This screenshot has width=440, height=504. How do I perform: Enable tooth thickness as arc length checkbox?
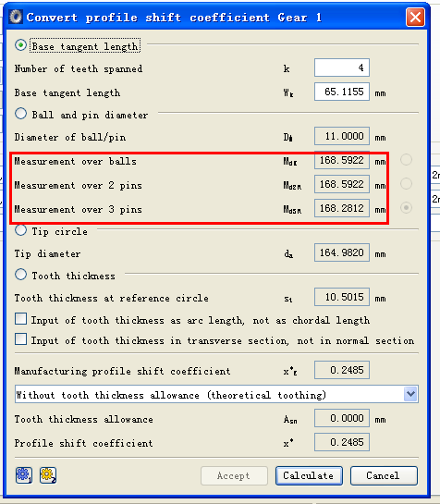click(21, 319)
